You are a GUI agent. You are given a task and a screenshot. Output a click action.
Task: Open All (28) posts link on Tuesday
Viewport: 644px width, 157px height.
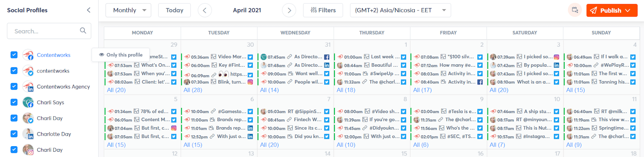pos(193,90)
